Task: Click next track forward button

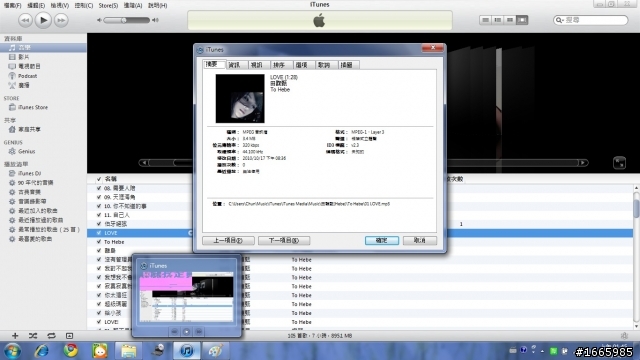Action: 61,20
